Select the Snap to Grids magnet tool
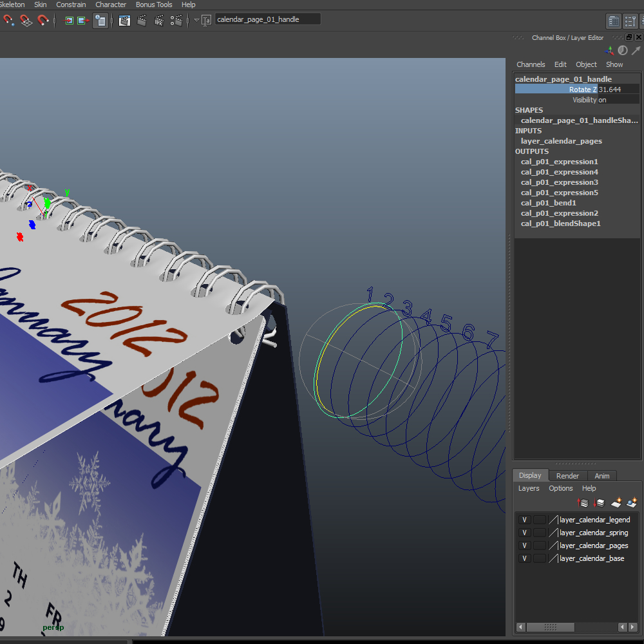Viewport: 644px width, 644px height. (26, 21)
